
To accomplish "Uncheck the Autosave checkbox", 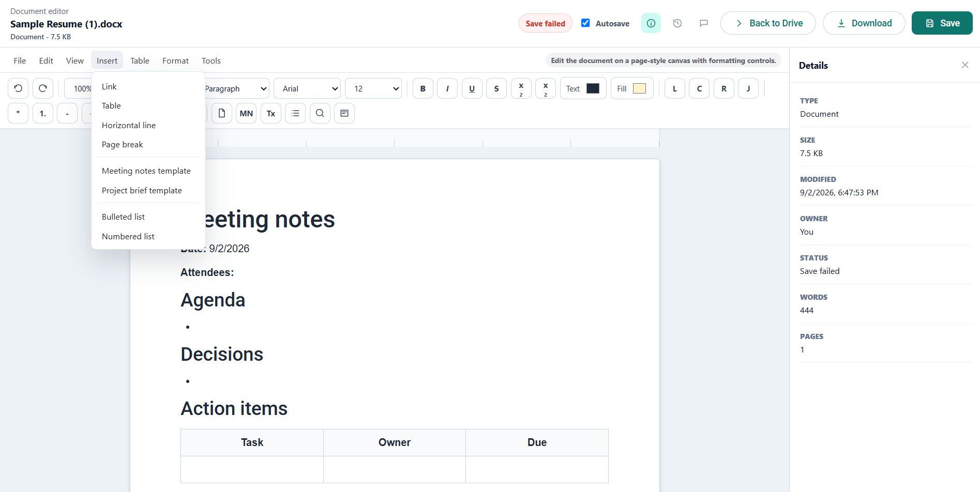I will click(585, 23).
